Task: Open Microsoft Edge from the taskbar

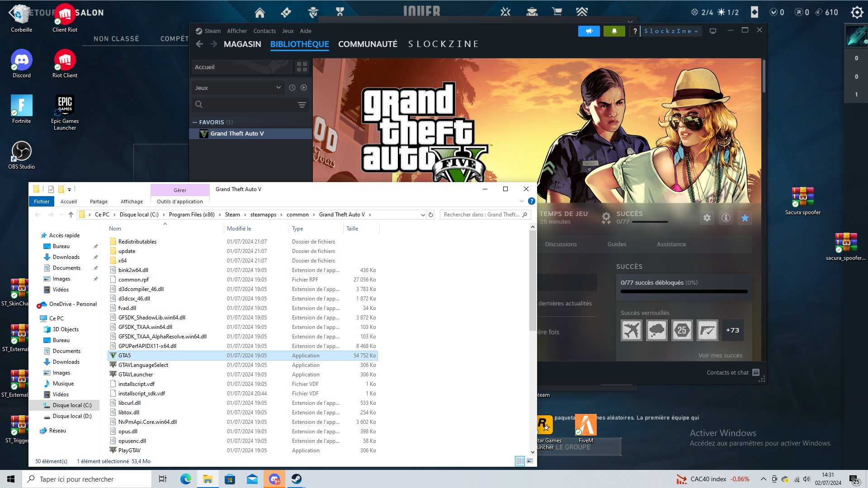Action: 185,479
